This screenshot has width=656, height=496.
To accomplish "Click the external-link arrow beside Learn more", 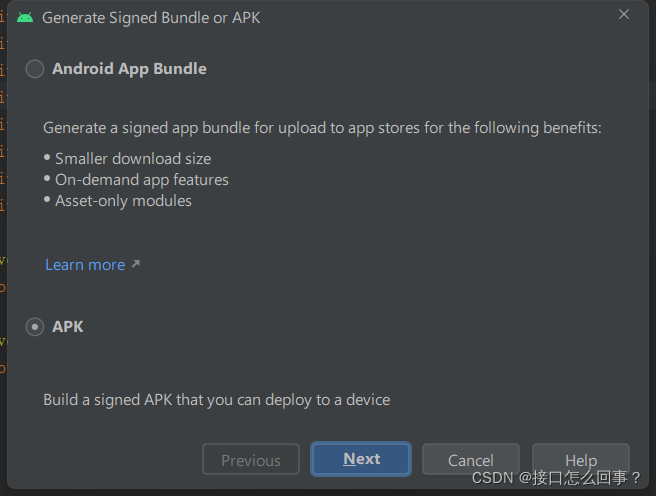I will 136,264.
